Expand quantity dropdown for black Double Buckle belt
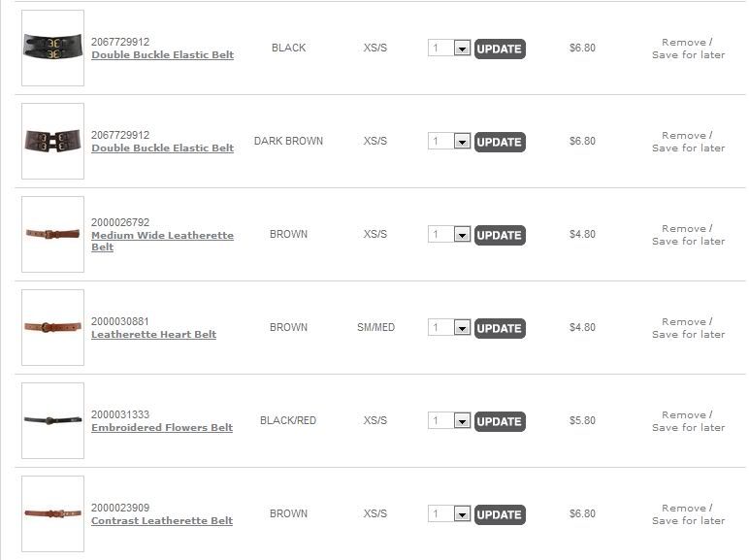 [462, 49]
